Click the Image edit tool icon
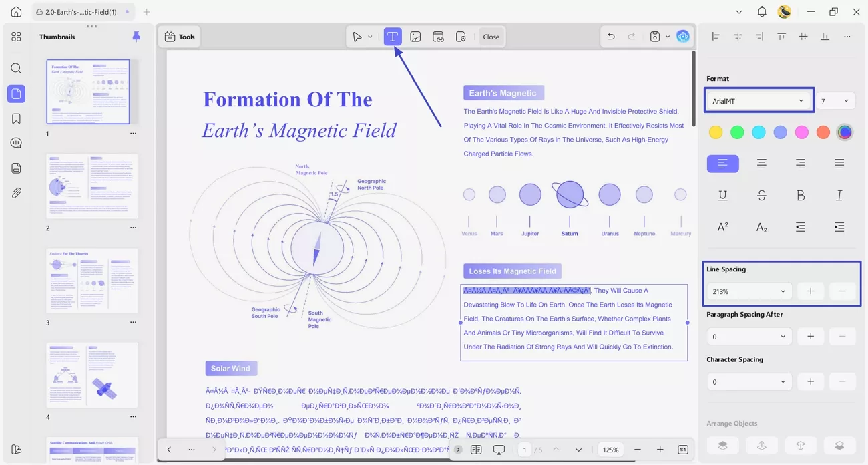Viewport: 868px width, 465px height. click(x=415, y=37)
